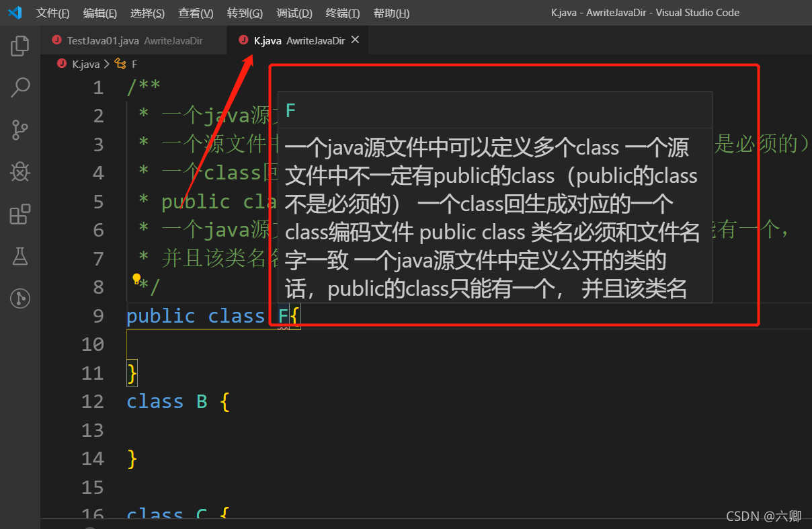This screenshot has width=812, height=529.
Task: Click the Visual Studio Code logo top-left
Action: pyautogui.click(x=15, y=12)
